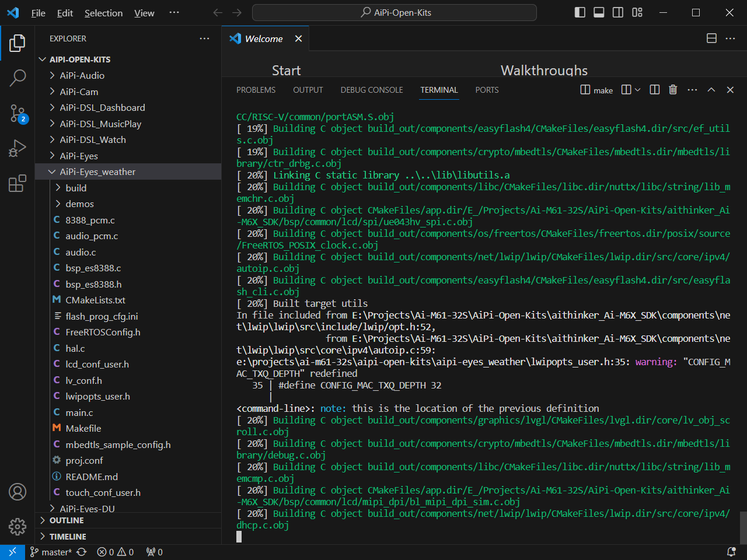This screenshot has width=747, height=560.
Task: Click the terminal scrollbar thumb
Action: point(743,527)
